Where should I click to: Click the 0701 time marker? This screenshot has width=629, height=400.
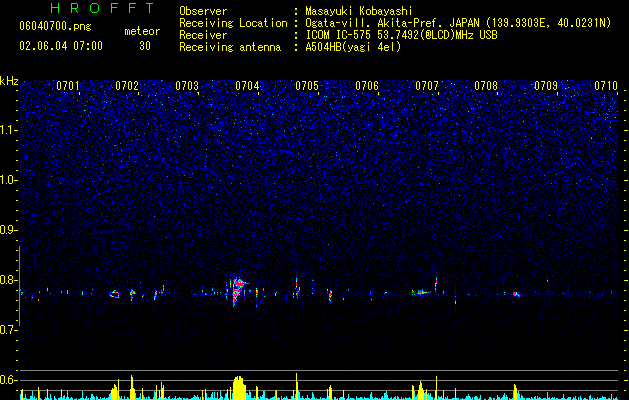coord(67,85)
